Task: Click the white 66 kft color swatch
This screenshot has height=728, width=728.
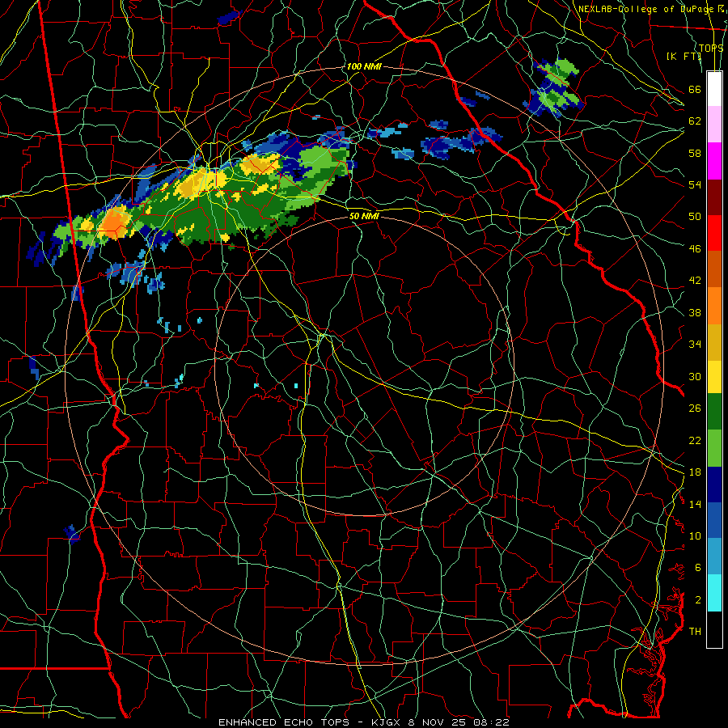Action: (714, 89)
